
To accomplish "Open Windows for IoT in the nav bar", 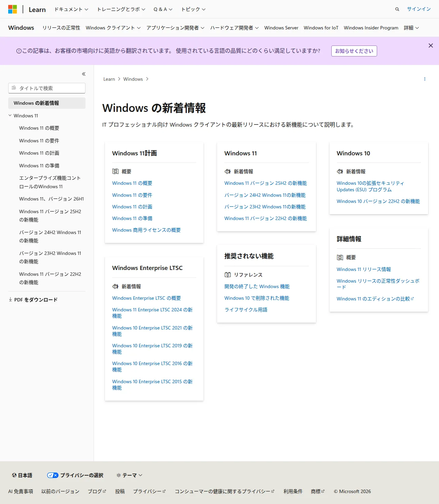I will pos(321,28).
